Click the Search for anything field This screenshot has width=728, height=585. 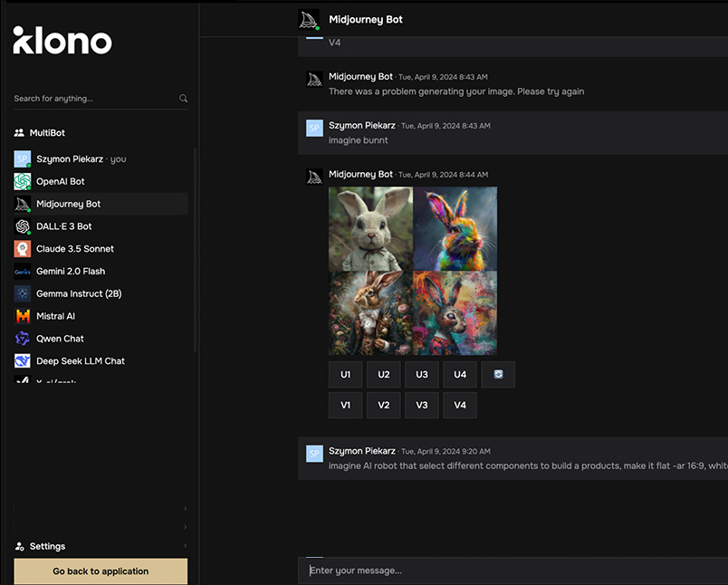coord(101,99)
